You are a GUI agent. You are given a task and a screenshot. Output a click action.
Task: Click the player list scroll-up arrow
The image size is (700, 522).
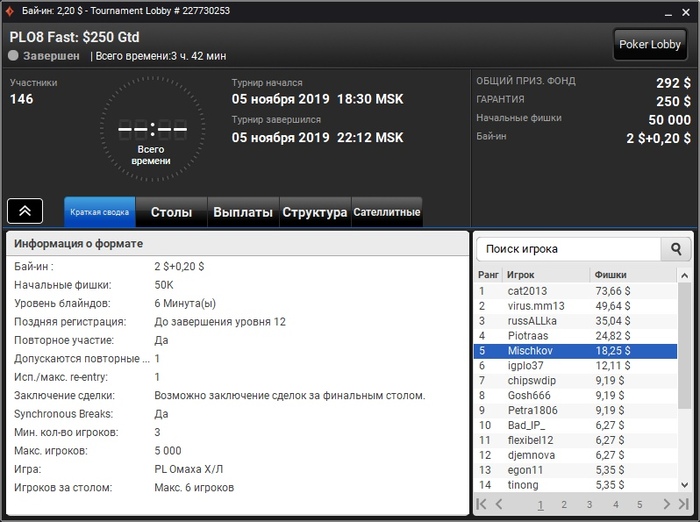pyautogui.click(x=684, y=276)
